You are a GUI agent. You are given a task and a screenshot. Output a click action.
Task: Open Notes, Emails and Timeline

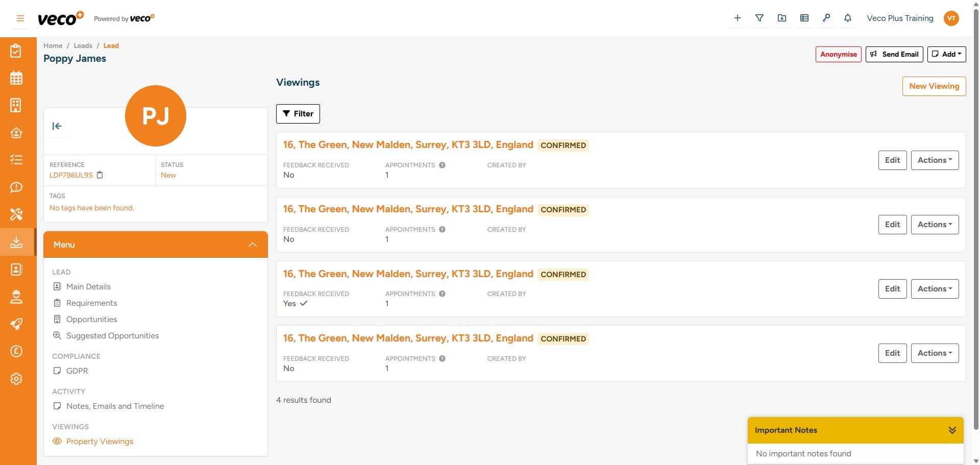click(115, 406)
